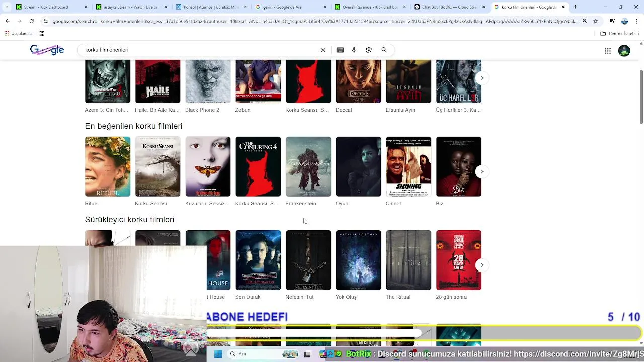Screen dimensions: 644x362
Task: Open the Ritüel (Midsommar) poster
Action: (107, 166)
